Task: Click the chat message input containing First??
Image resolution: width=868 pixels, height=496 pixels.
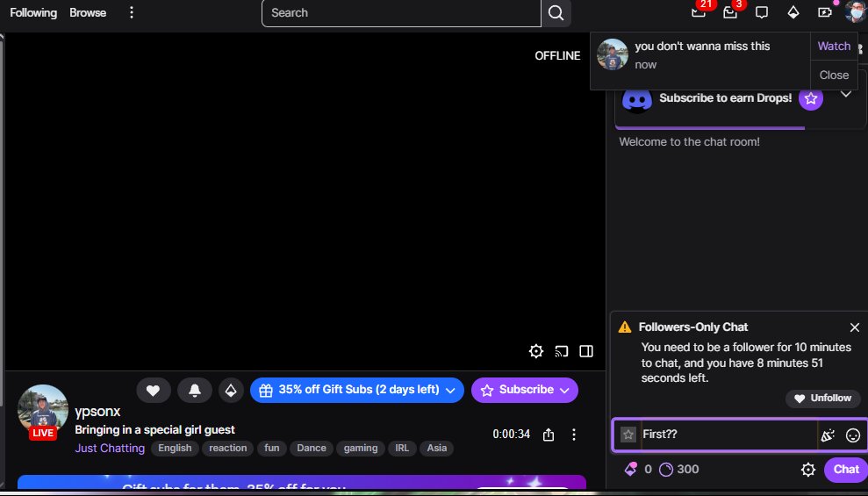Action: tap(728, 435)
